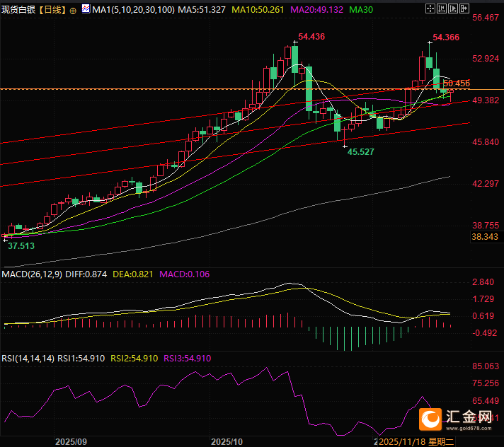Click the 49.382 price axis label
The image size is (504, 447).
pyautogui.click(x=486, y=100)
